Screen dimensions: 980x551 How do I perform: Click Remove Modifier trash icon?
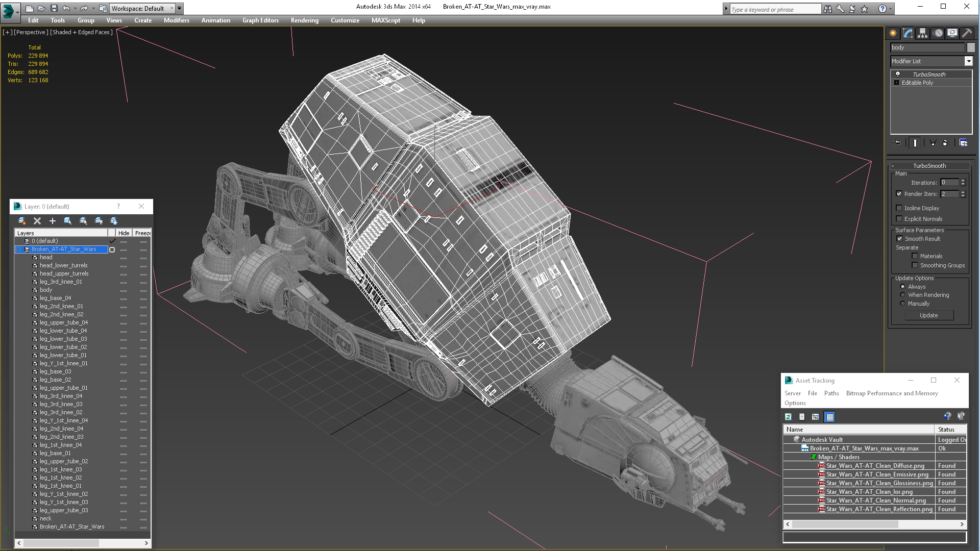945,143
